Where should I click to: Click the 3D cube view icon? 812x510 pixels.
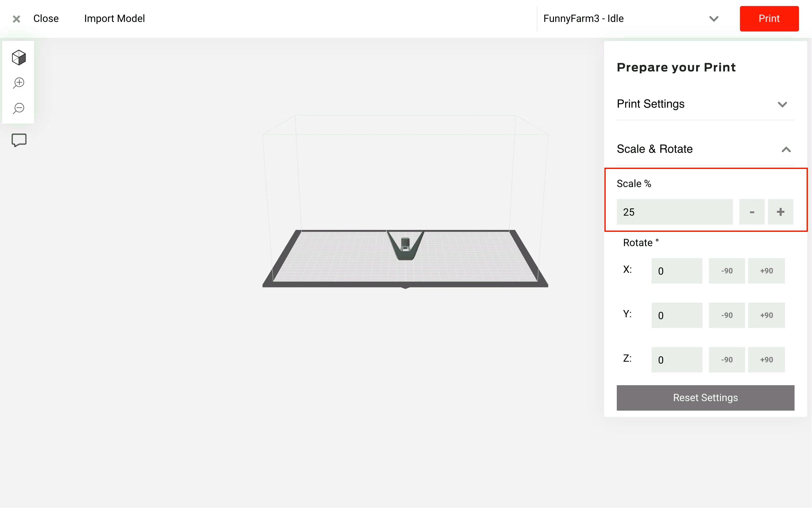point(19,57)
